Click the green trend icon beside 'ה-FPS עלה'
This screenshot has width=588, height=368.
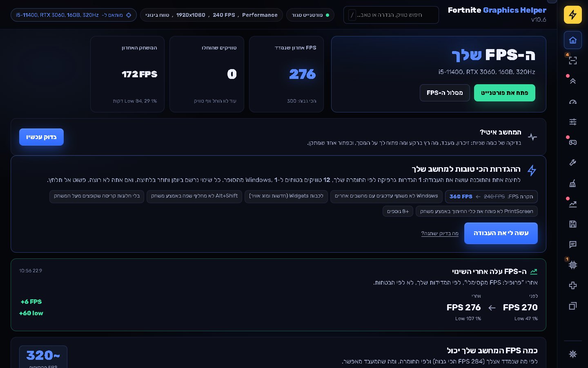click(x=534, y=272)
